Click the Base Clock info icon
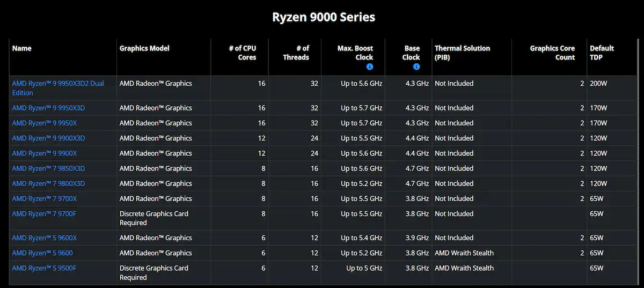The height and width of the screenshot is (288, 644). click(416, 67)
